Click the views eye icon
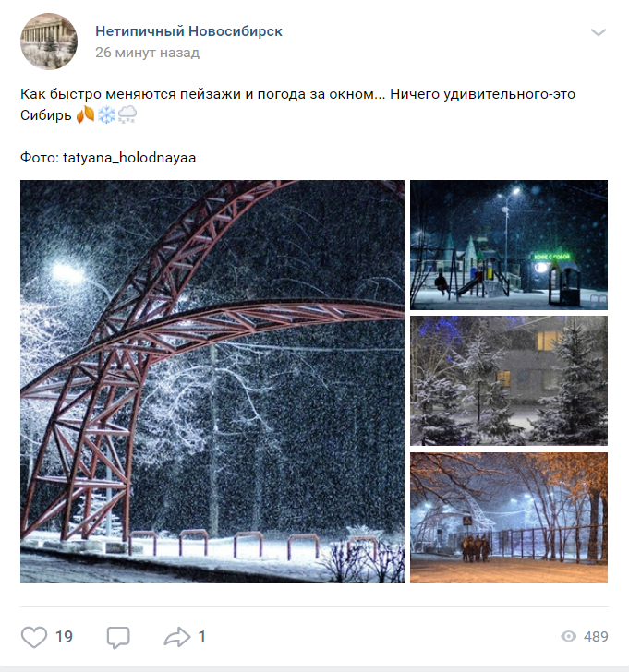Image resolution: width=629 pixels, height=672 pixels. tap(569, 636)
